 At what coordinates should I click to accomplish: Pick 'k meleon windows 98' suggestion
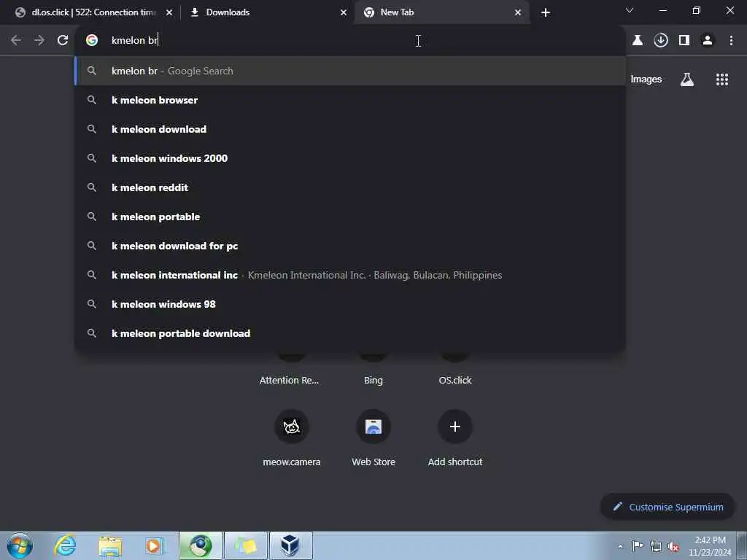pos(350,304)
